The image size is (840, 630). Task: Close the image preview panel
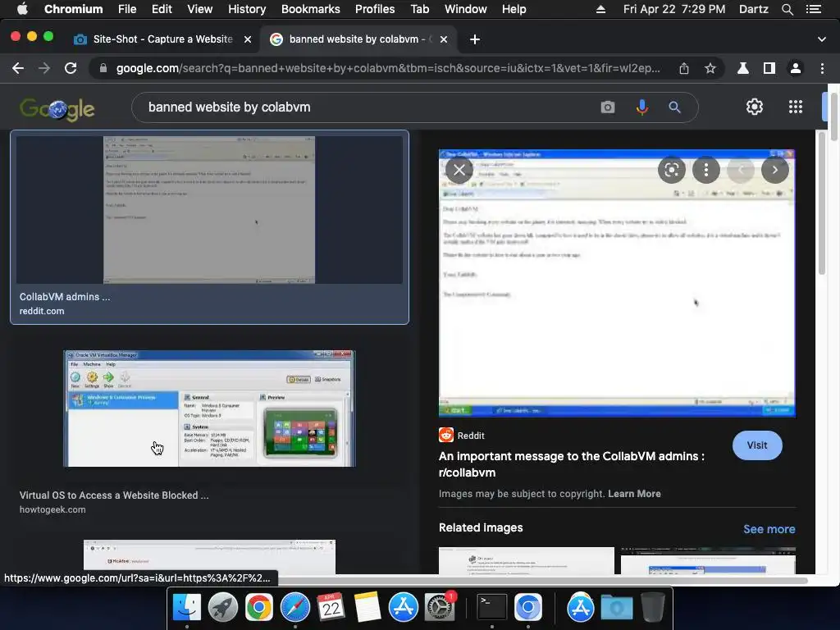pos(459,170)
